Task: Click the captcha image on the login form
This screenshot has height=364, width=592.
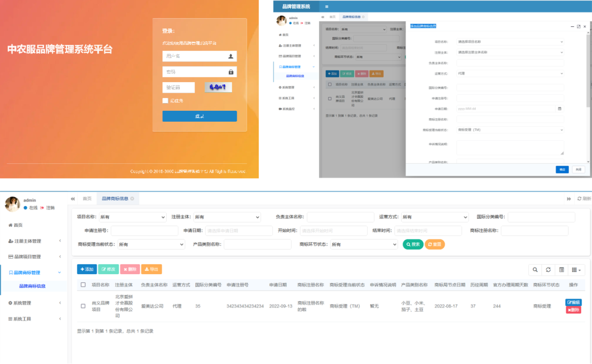Action: [218, 87]
